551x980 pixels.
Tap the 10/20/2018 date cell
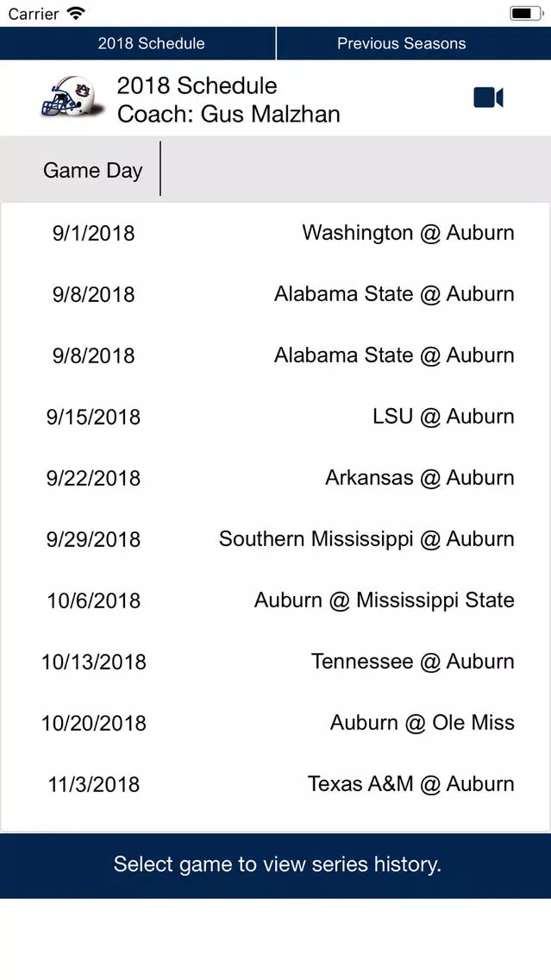coord(94,723)
